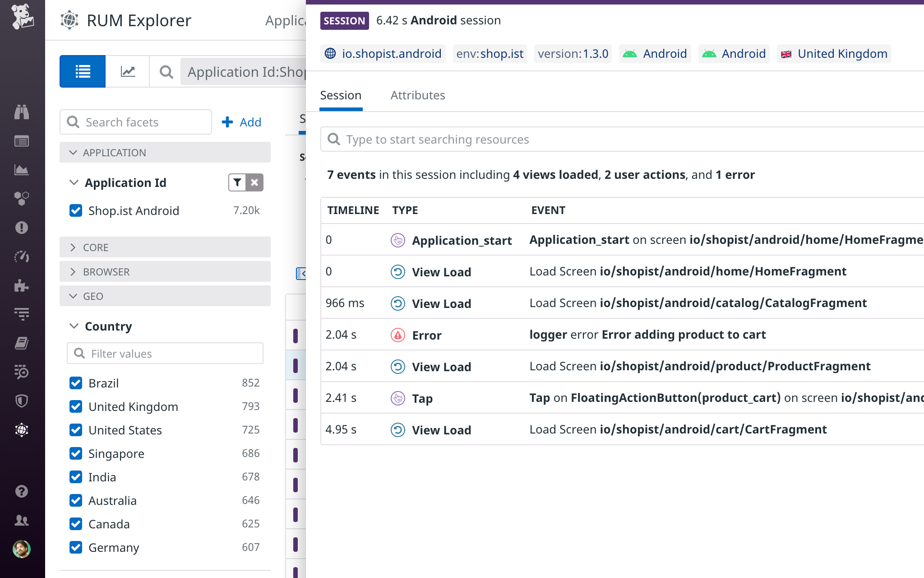Uncheck the Brazil country checkbox
Screen dimensions: 924x578
76,383
